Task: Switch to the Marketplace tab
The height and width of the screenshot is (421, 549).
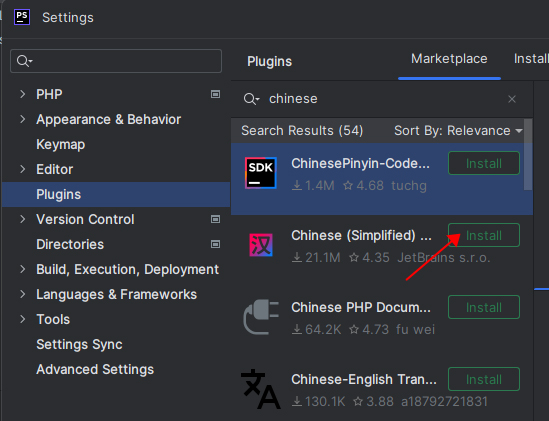Action: coord(449,59)
